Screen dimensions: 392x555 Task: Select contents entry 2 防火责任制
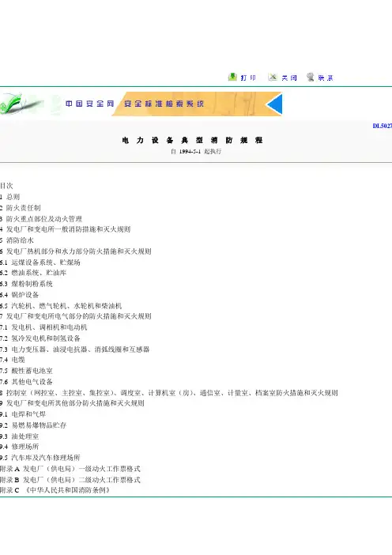point(21,208)
